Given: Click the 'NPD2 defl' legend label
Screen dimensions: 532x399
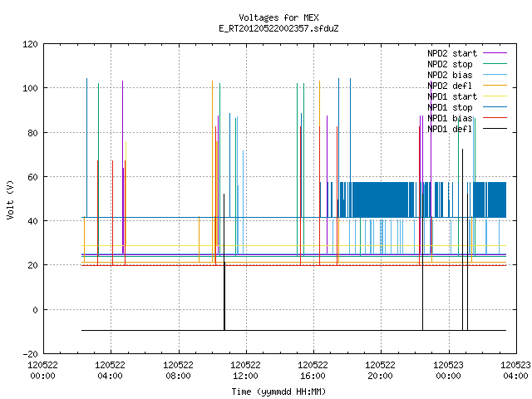Looking at the screenshot, I should point(450,86).
